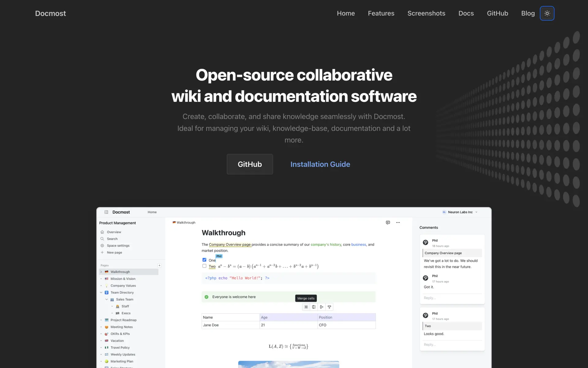The width and height of the screenshot is (588, 368).
Task: Open the three-dot page options menu
Action: 398,222
